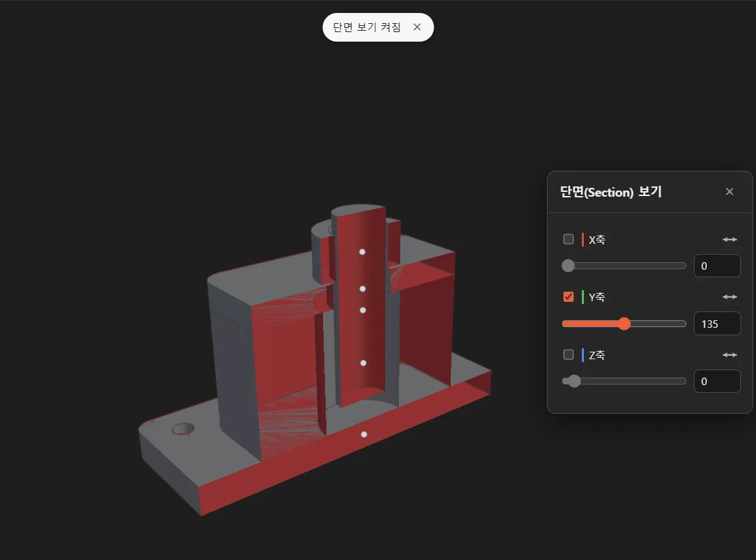Flip the Z축 section direction arrow icon
Viewport: 756px width, 560px height.
coord(729,354)
